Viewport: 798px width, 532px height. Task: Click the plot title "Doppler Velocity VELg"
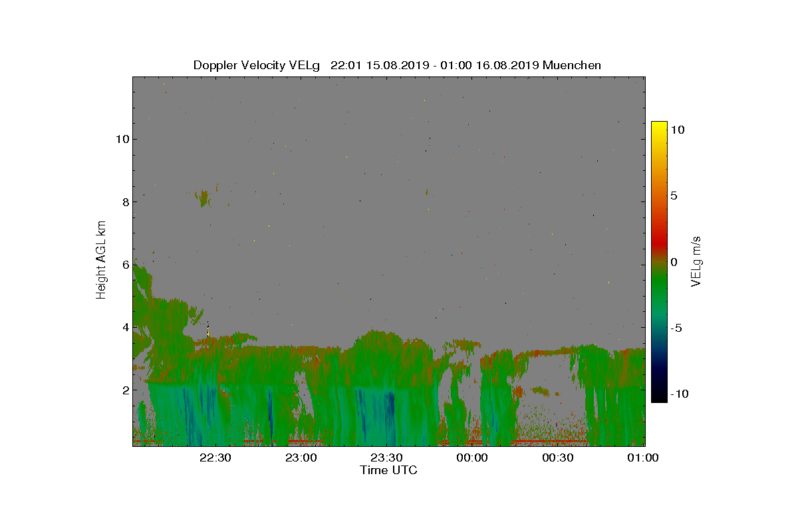point(257,65)
